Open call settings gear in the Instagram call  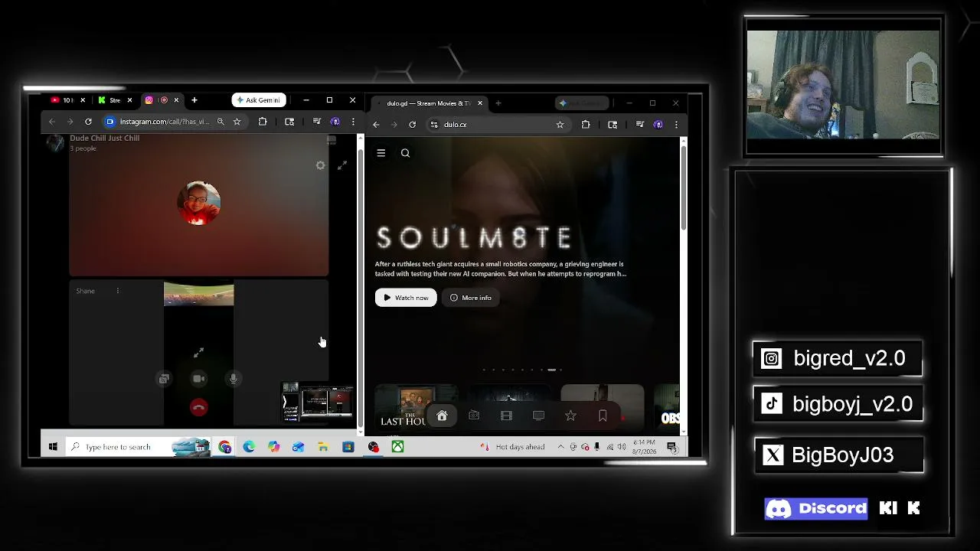point(321,165)
